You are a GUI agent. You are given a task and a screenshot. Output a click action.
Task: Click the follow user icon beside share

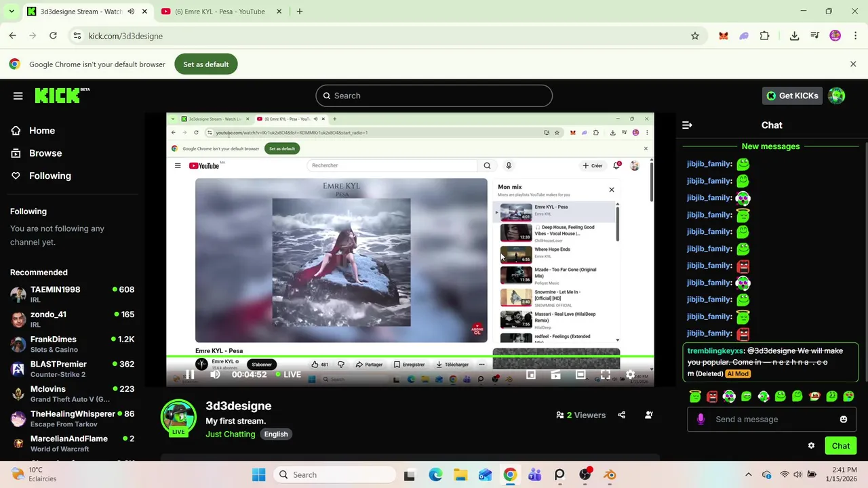[649, 415]
